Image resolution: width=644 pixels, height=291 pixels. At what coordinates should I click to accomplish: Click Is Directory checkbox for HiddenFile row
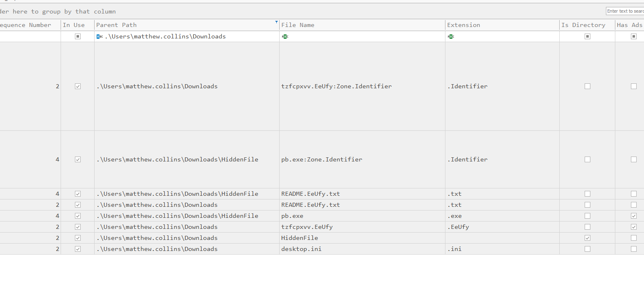coord(588,238)
